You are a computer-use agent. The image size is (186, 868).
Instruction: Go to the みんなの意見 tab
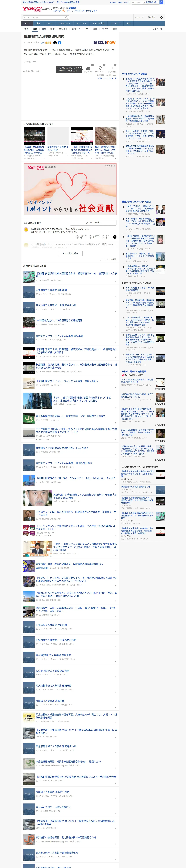(x=99, y=24)
